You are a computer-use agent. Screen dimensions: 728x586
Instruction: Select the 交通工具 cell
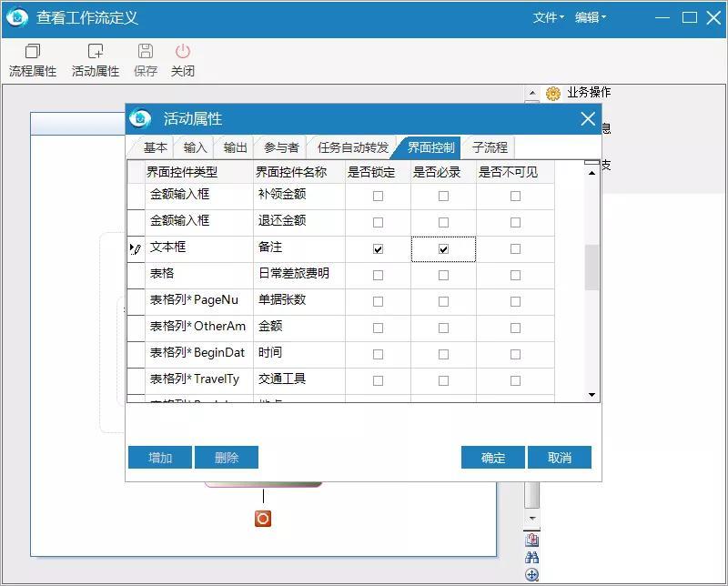click(299, 380)
